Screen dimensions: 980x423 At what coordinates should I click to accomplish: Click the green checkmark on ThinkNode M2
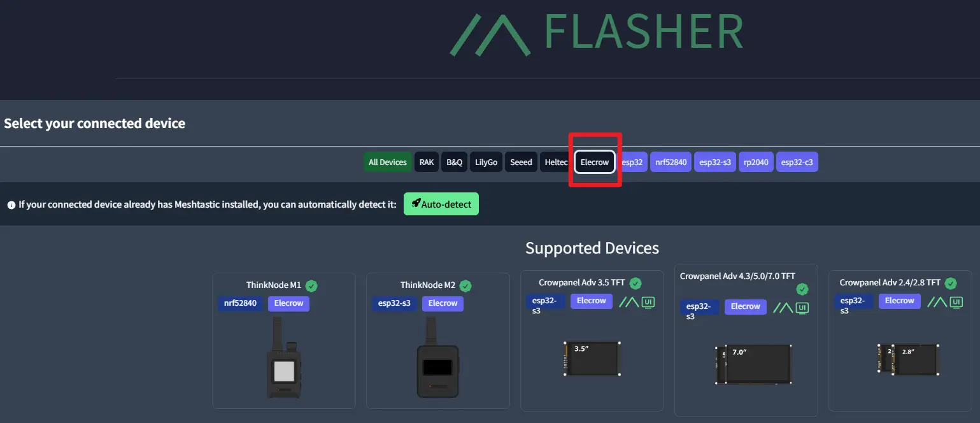(x=464, y=285)
